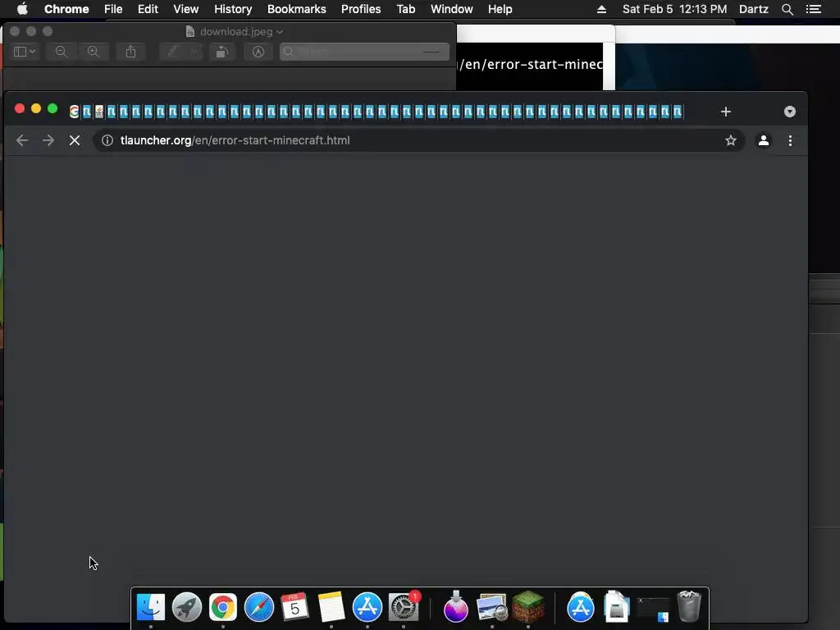Viewport: 840px width, 630px height.
Task: Click the Preview search field
Action: pos(364,52)
